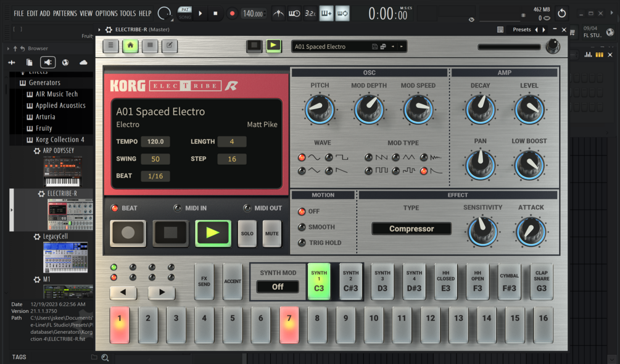Expand the plugin titlebar arrow menu
This screenshot has width=620, height=364.
(99, 30)
